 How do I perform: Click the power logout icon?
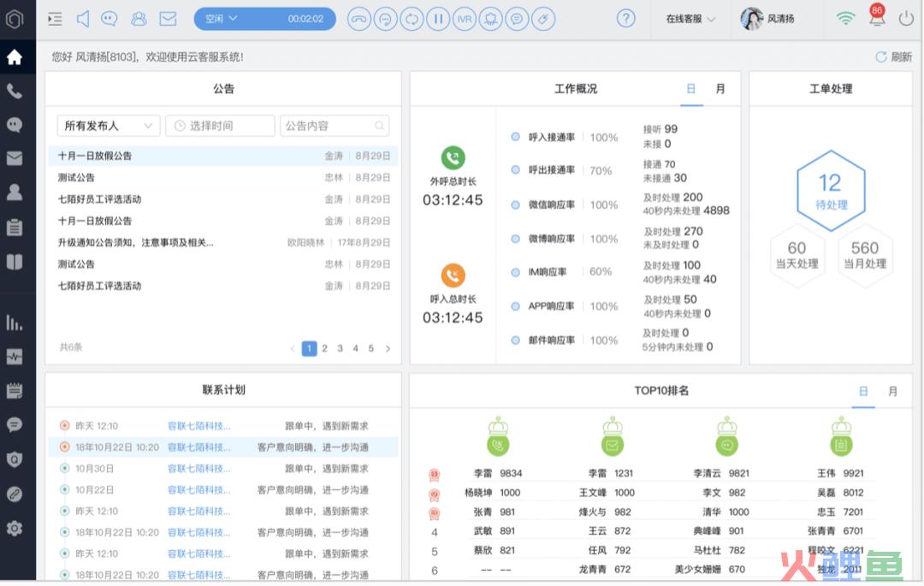(906, 19)
